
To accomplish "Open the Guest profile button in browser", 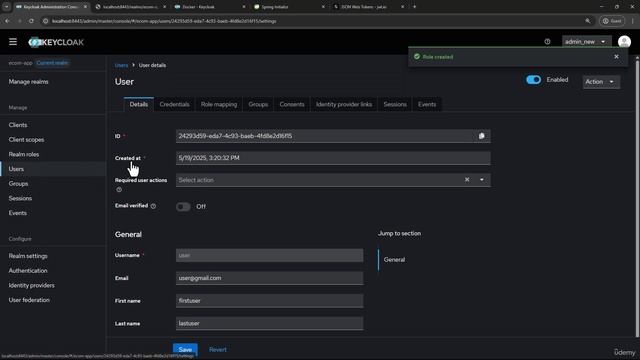I will [612, 21].
